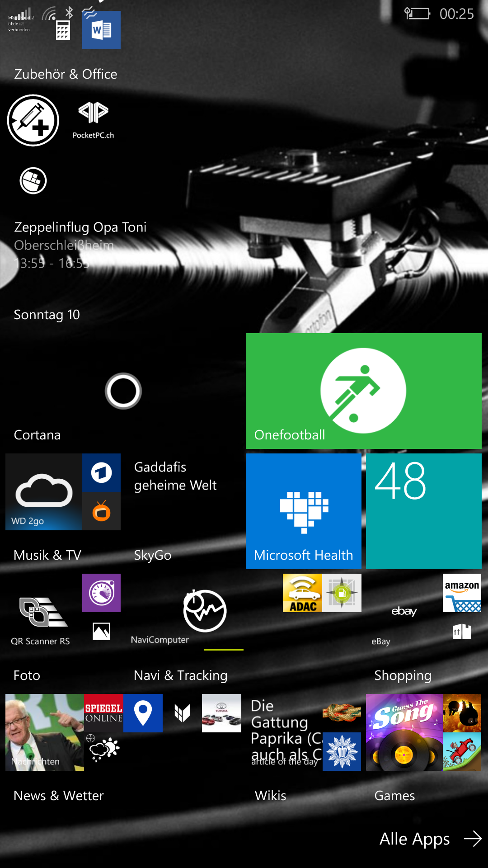Tap the Bluetooth status icon
488x868 pixels.
click(69, 12)
